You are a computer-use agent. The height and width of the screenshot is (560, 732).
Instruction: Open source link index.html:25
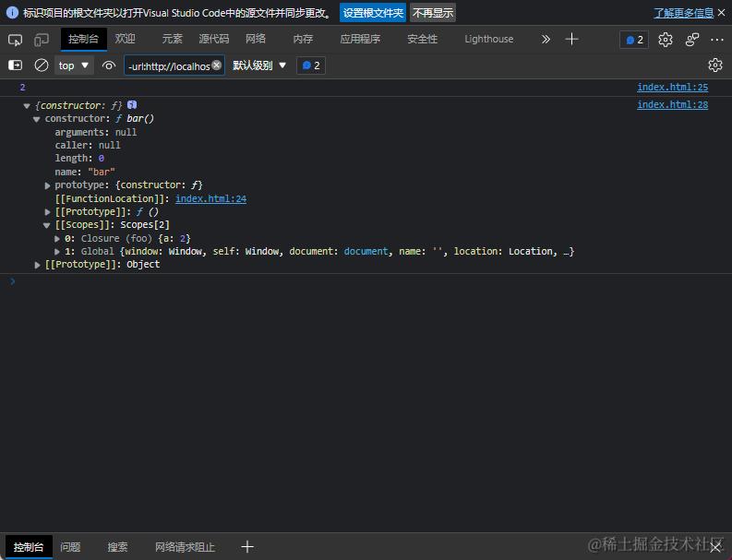(x=672, y=88)
